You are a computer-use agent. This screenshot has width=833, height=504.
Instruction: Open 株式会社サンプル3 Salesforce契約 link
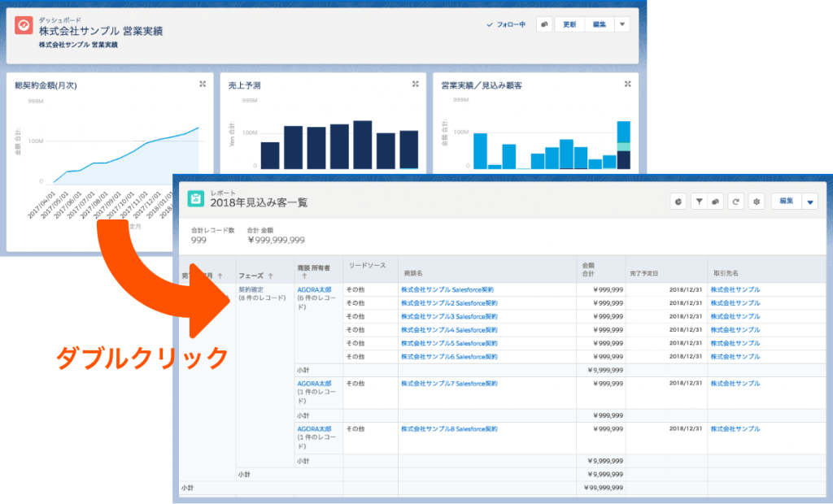click(449, 316)
